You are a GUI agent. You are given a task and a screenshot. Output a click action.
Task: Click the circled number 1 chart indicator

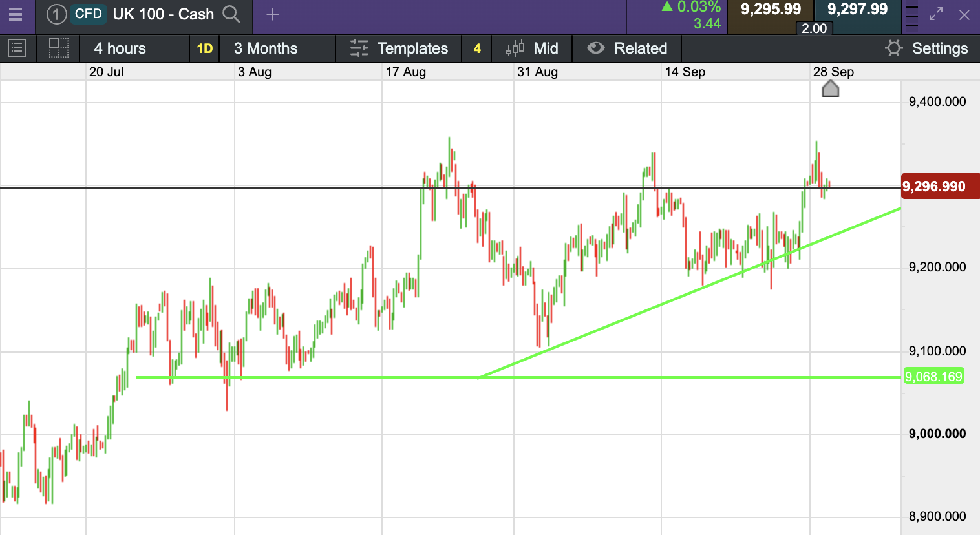point(56,14)
